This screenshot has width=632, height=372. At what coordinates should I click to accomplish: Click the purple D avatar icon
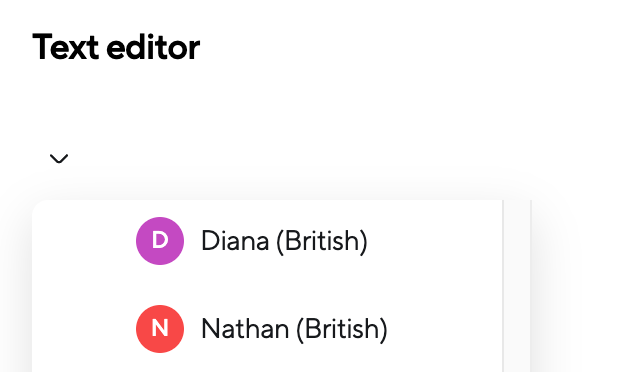click(160, 241)
